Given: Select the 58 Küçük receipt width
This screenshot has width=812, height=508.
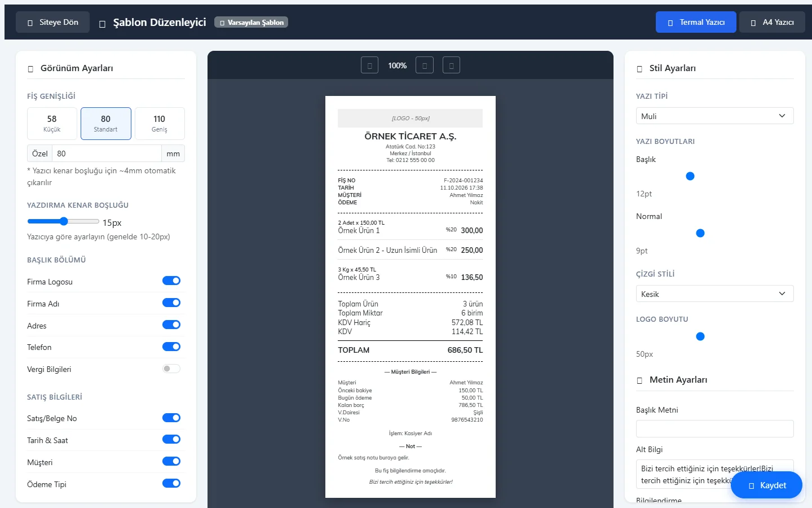Looking at the screenshot, I should coord(52,124).
